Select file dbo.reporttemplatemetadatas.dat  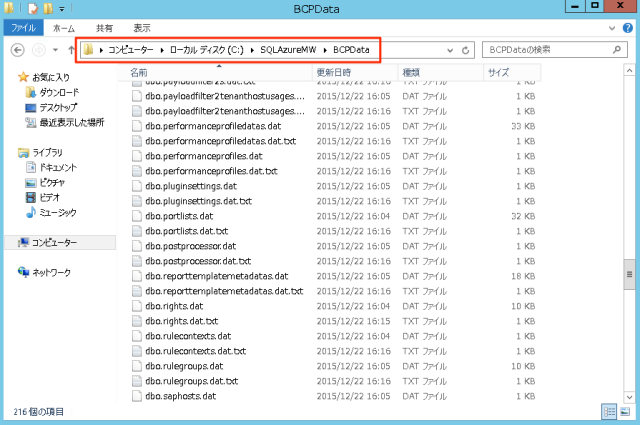(x=217, y=276)
